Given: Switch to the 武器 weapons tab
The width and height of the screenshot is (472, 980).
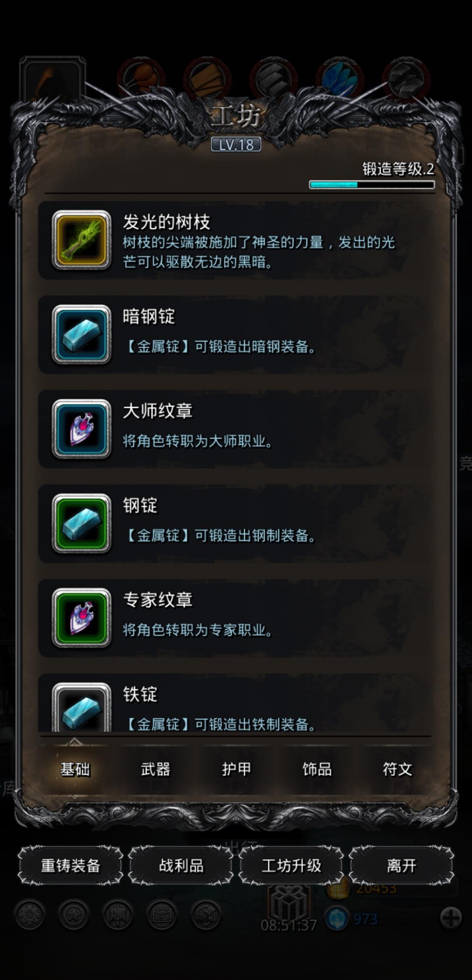Looking at the screenshot, I should coord(156,769).
